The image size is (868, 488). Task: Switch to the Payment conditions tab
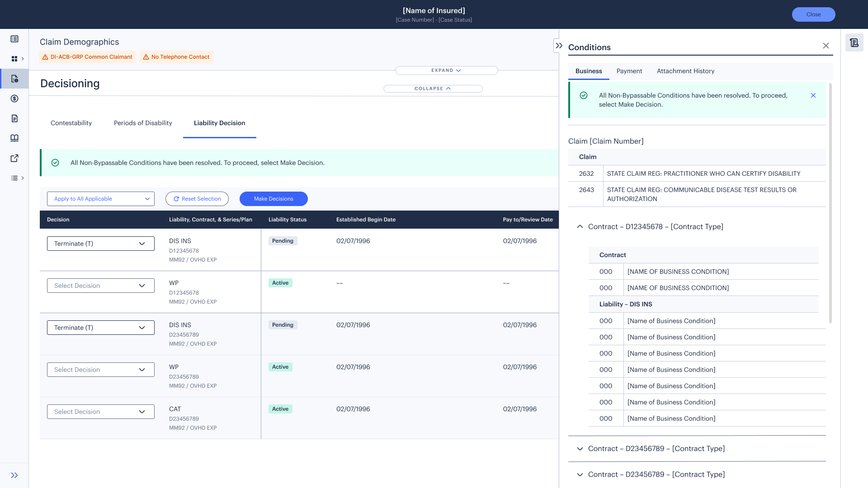(x=629, y=71)
